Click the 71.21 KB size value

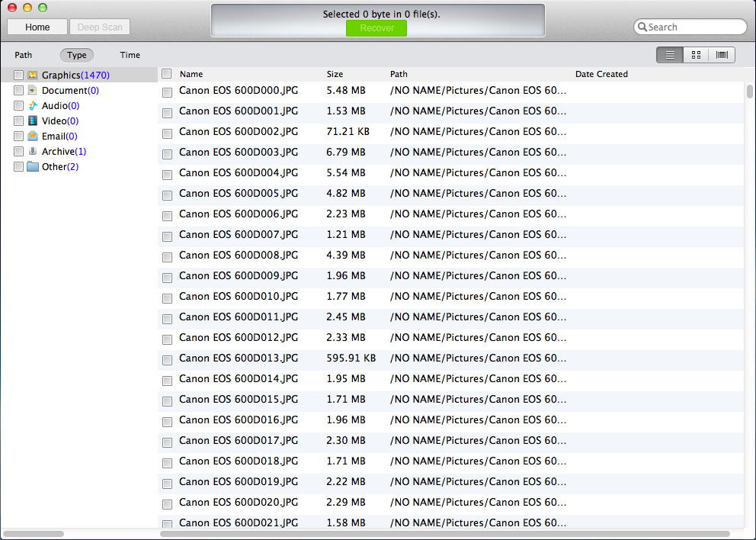click(348, 131)
